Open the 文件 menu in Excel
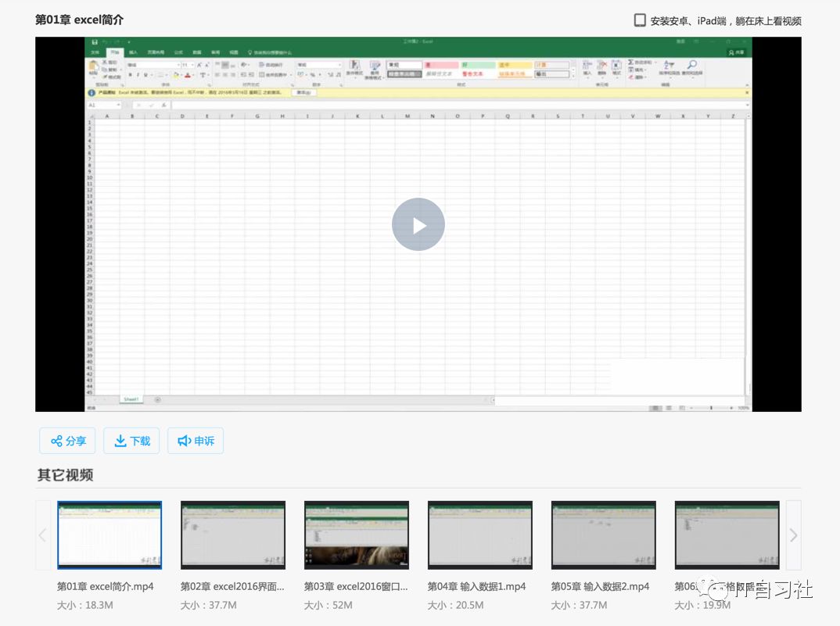 [97, 52]
